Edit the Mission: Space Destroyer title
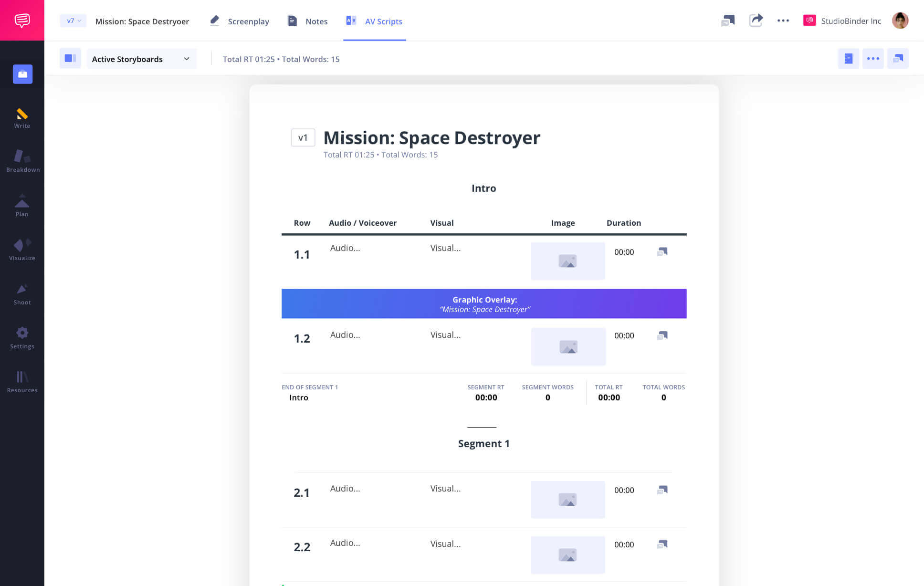The width and height of the screenshot is (924, 586). click(432, 137)
